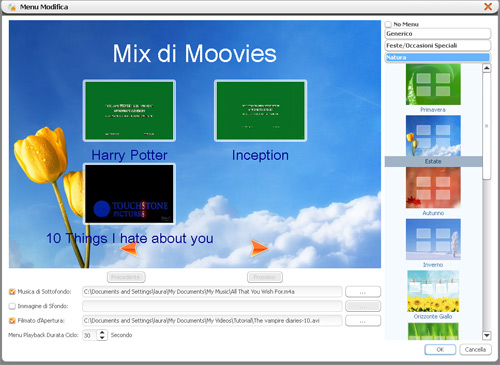Click the Harry Potter caption text
The height and width of the screenshot is (365, 500).
click(129, 155)
